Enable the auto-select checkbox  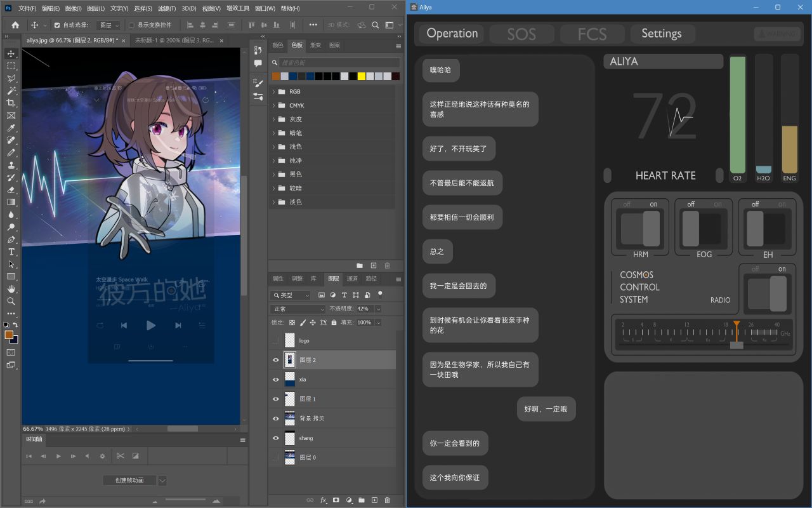click(x=57, y=25)
